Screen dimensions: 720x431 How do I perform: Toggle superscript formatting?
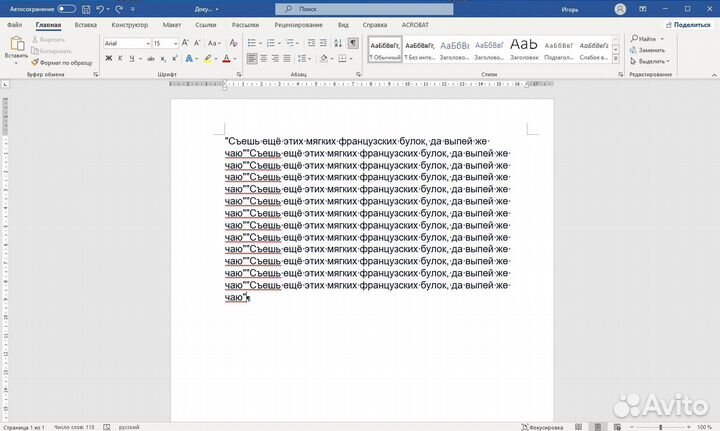pyautogui.click(x=174, y=58)
